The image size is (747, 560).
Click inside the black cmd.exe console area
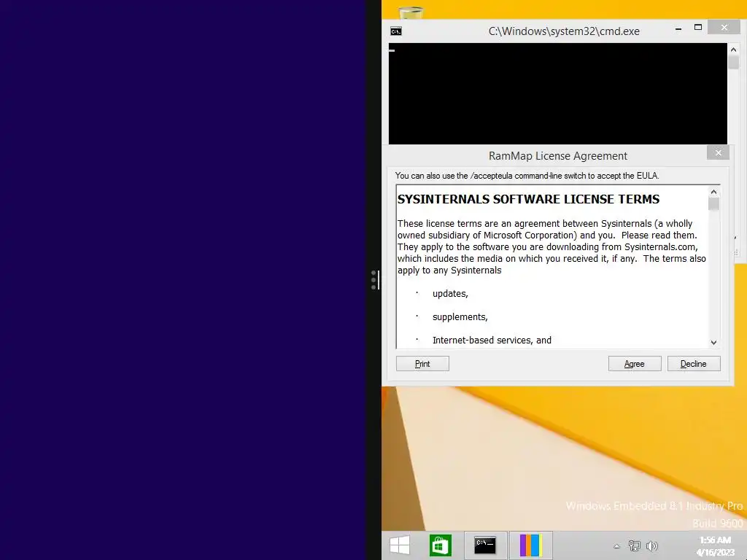click(557, 94)
